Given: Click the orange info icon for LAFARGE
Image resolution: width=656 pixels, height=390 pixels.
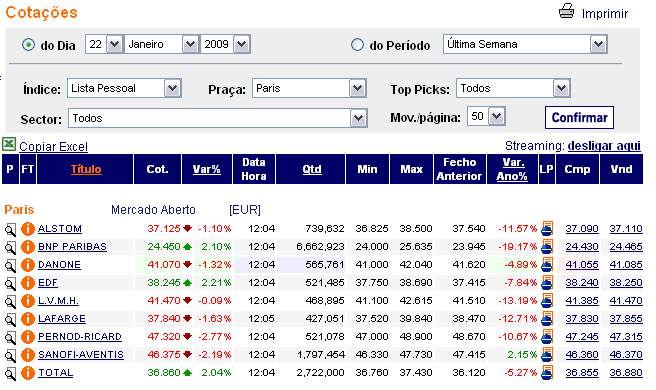Looking at the screenshot, I should click(28, 319).
